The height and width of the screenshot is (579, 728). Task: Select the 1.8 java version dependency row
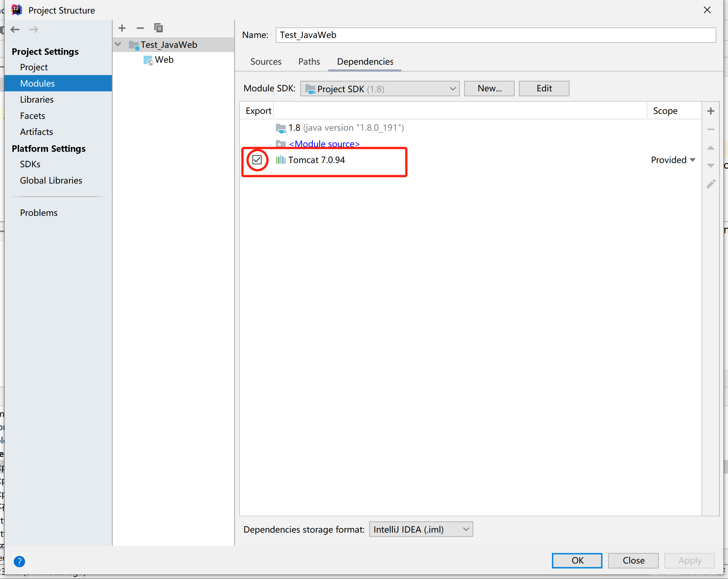pos(471,128)
